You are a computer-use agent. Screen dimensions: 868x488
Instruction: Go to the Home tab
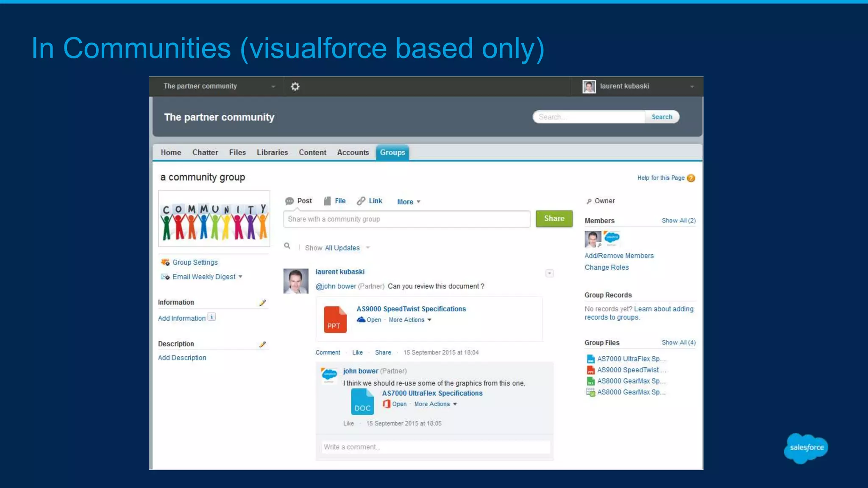[171, 152]
